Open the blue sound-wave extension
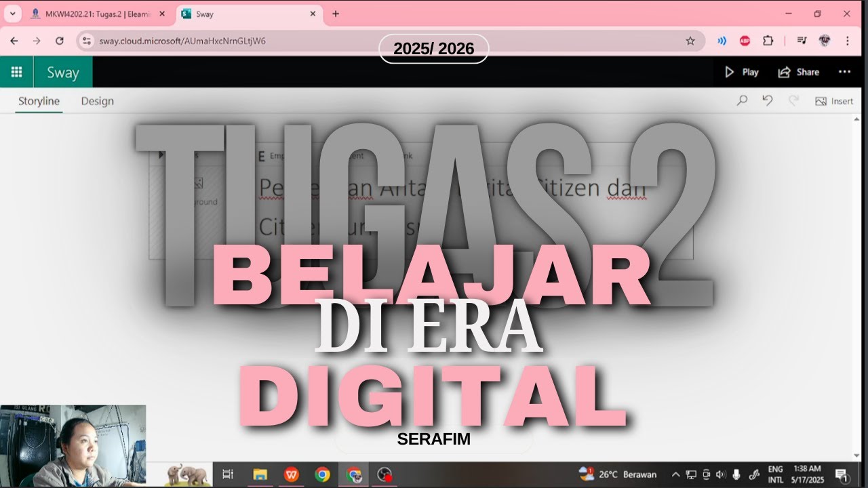Viewport: 868px width, 488px height. click(722, 41)
